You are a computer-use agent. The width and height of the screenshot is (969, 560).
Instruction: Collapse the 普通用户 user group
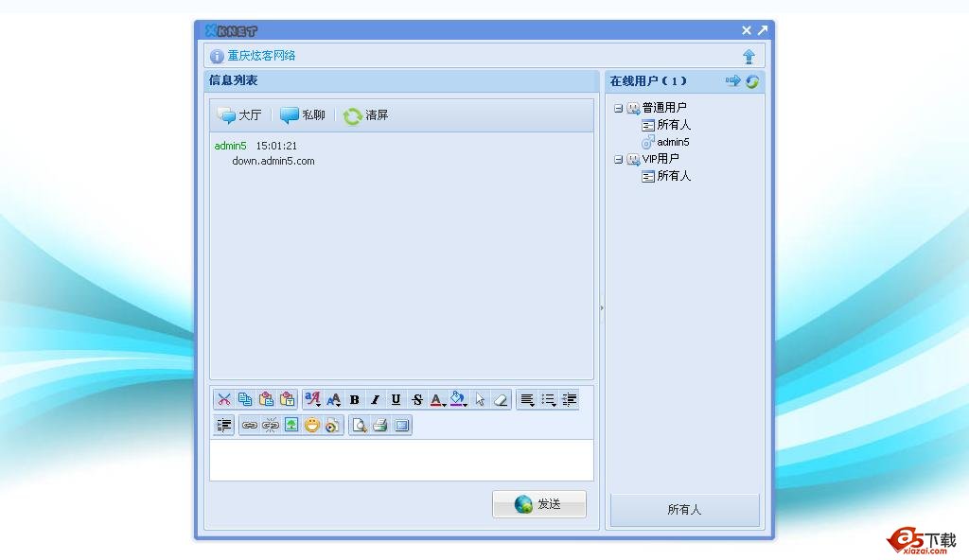[618, 108]
